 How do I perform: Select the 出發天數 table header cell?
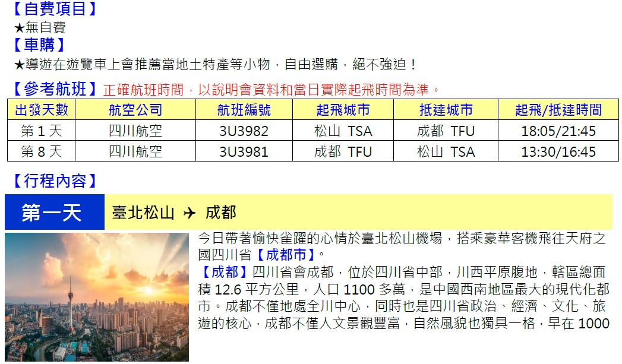click(42, 110)
